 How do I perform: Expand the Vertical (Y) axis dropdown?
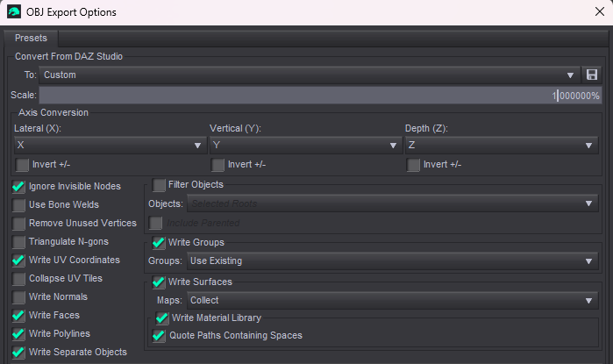coord(303,145)
